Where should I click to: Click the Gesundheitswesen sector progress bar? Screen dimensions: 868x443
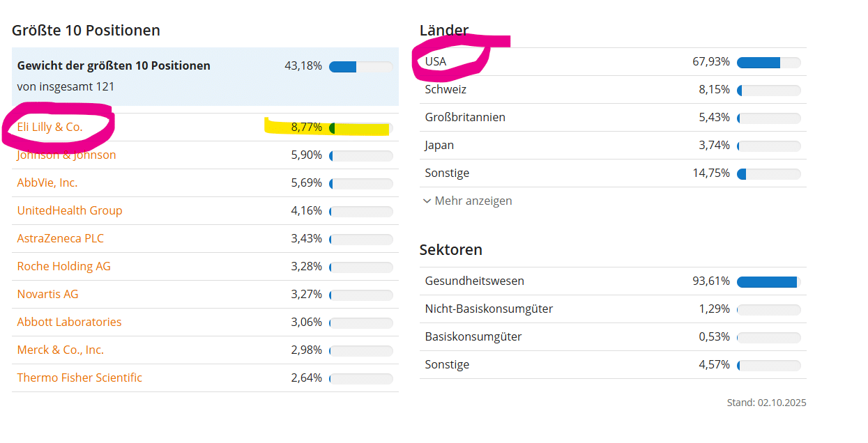[768, 281]
